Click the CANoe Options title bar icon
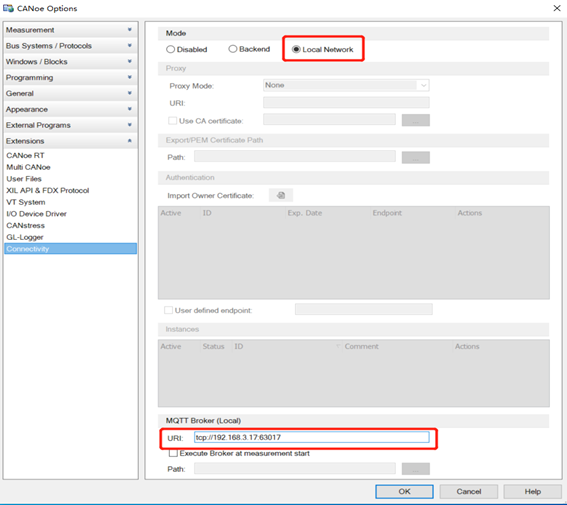This screenshot has height=505, width=567. (8, 8)
